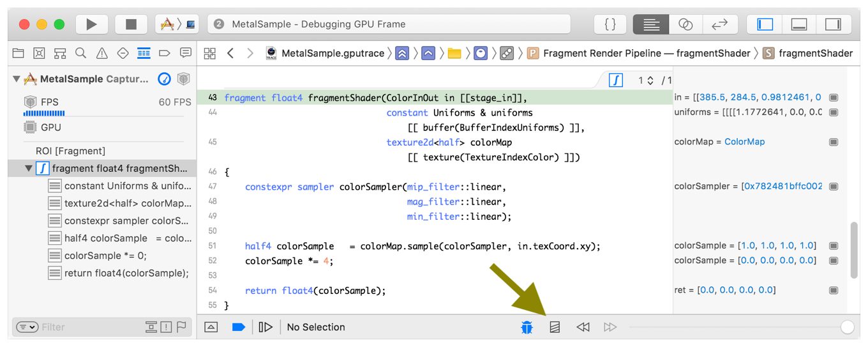Select the ROI [Fragment] row
868x347 pixels.
point(102,151)
